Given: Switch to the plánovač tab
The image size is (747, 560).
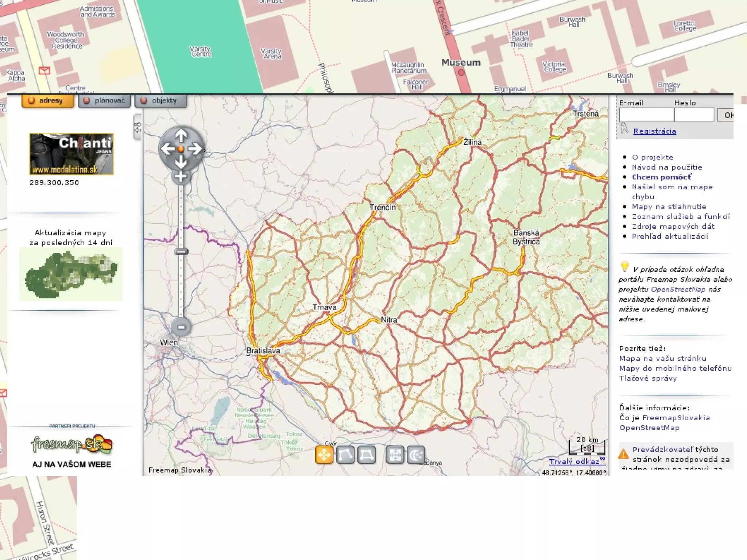Looking at the screenshot, I should [x=104, y=101].
